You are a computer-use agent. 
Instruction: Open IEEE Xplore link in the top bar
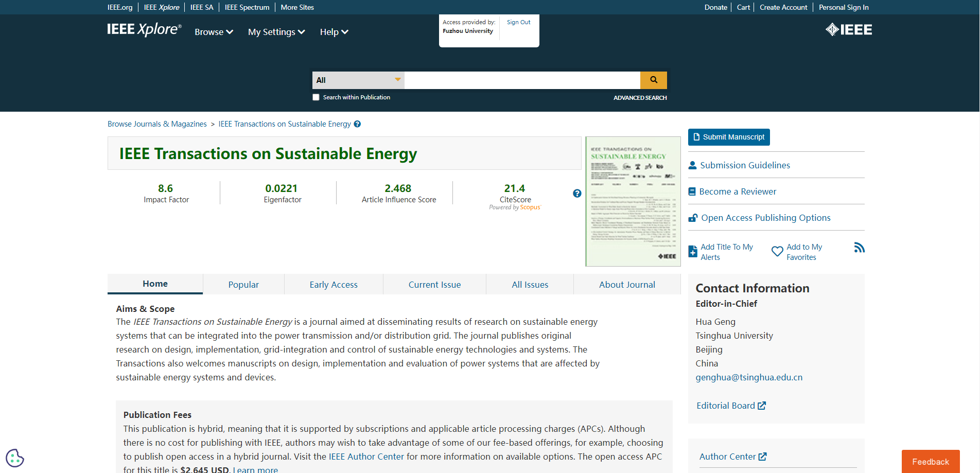tap(162, 7)
